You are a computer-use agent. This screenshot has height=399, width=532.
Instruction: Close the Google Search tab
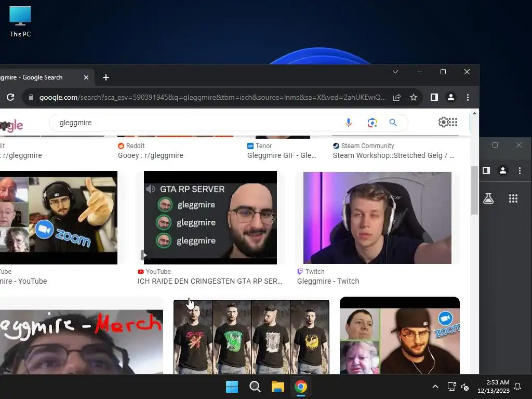point(86,77)
